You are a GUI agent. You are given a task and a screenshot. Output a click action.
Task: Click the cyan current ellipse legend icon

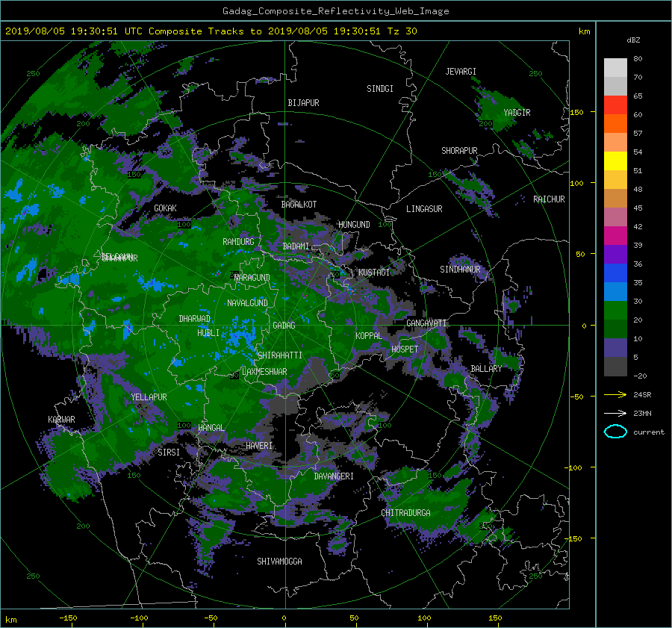tap(615, 432)
